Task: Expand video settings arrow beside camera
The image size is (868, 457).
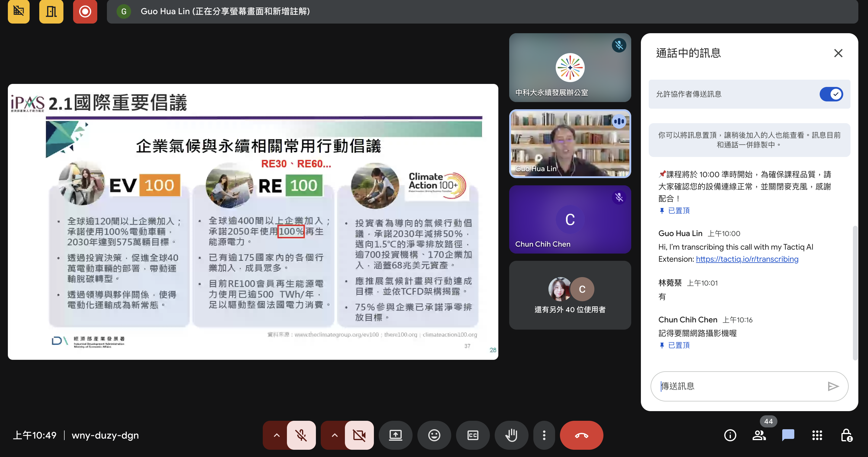Action: click(x=334, y=435)
